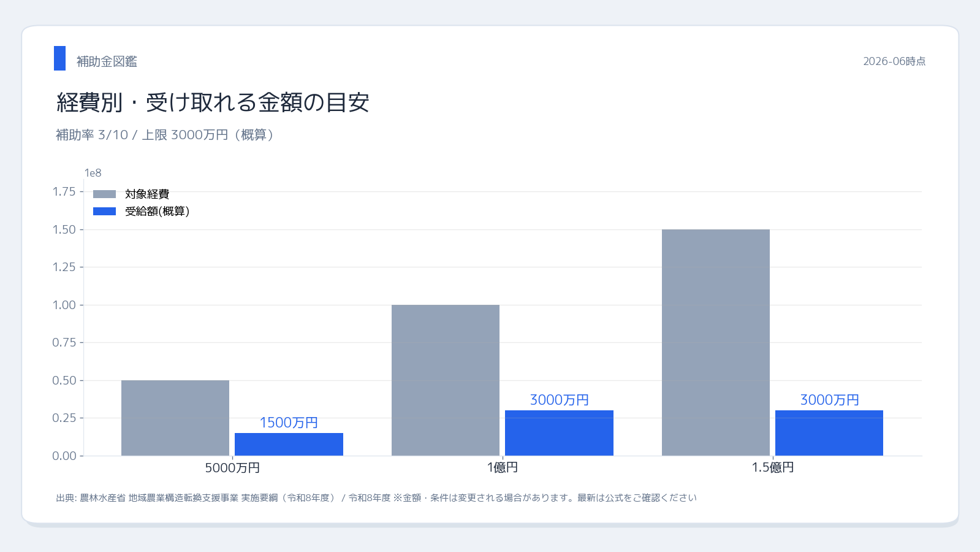Select the blue bar labeled 1500万円
The height and width of the screenshot is (552, 980).
pyautogui.click(x=289, y=444)
